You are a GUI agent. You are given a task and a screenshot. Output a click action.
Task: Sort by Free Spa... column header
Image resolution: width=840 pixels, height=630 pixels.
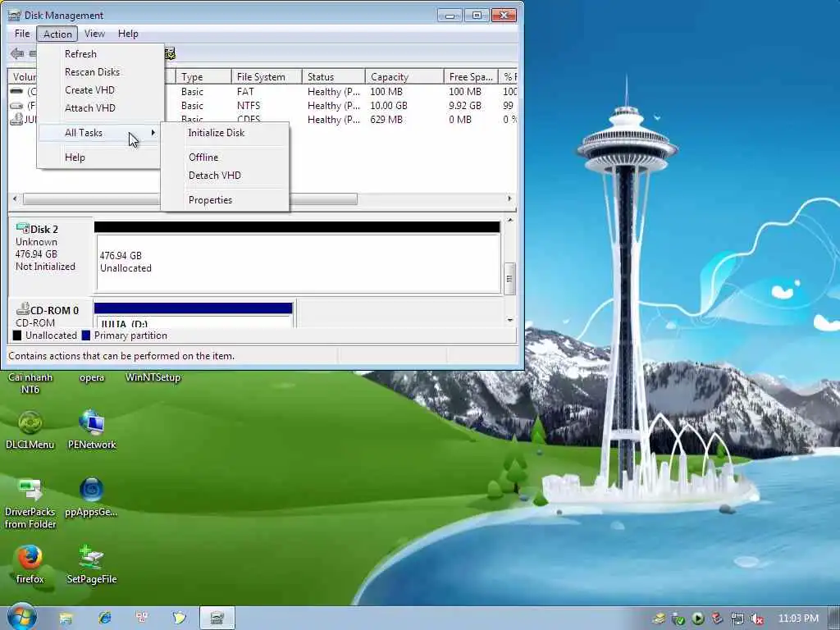pos(471,76)
